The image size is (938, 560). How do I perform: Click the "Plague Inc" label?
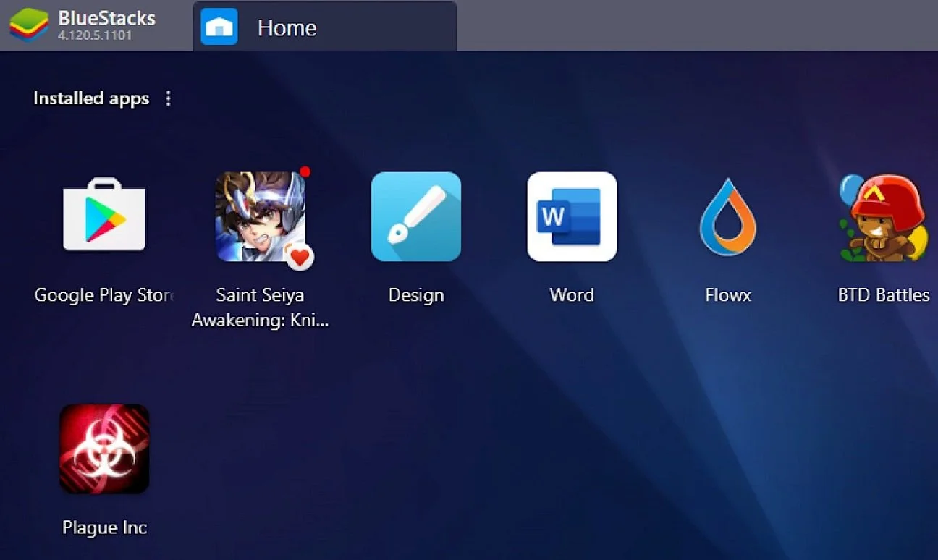click(104, 528)
